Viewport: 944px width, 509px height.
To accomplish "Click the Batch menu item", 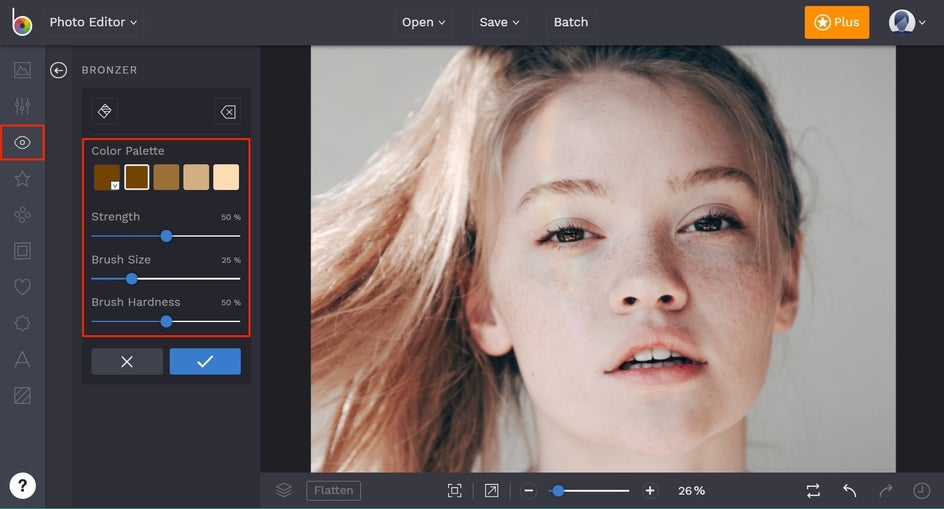I will tap(571, 22).
